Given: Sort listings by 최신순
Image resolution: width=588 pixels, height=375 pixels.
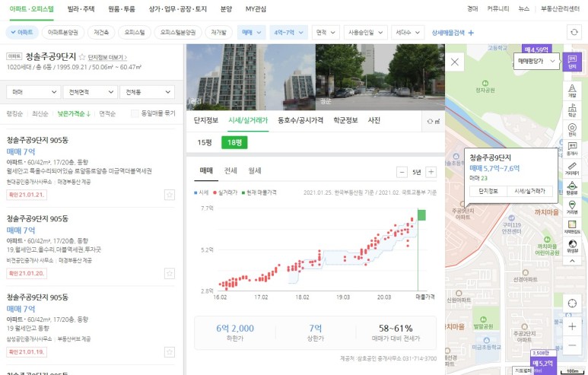Looking at the screenshot, I should (40, 113).
